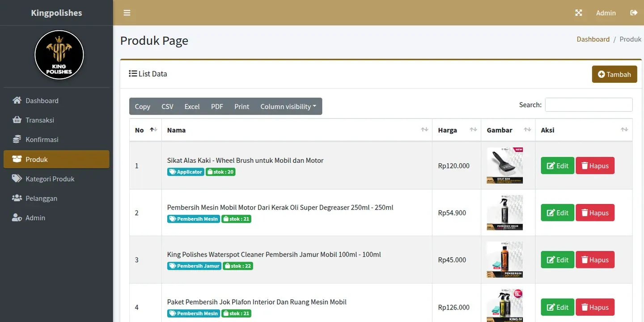Edit the Paket Pembersih Jok product
This screenshot has width=644, height=322.
[x=557, y=307]
